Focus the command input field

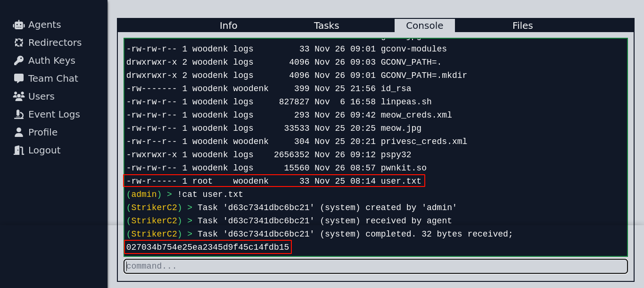click(x=375, y=266)
